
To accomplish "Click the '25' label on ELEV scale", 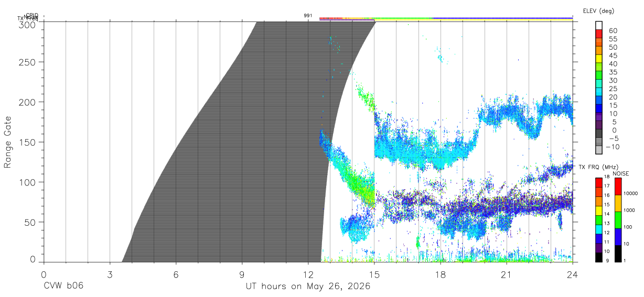I will (x=613, y=89).
